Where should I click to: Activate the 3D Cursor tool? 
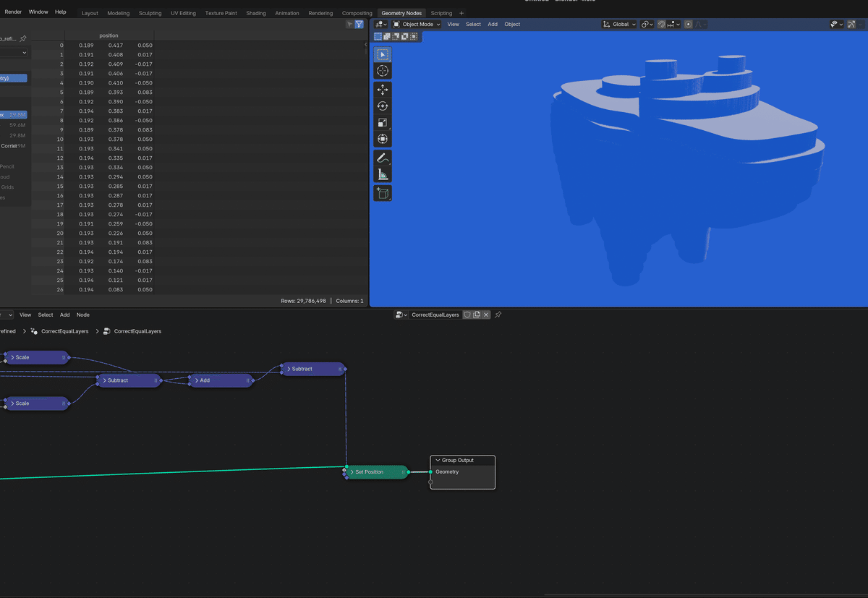point(383,71)
